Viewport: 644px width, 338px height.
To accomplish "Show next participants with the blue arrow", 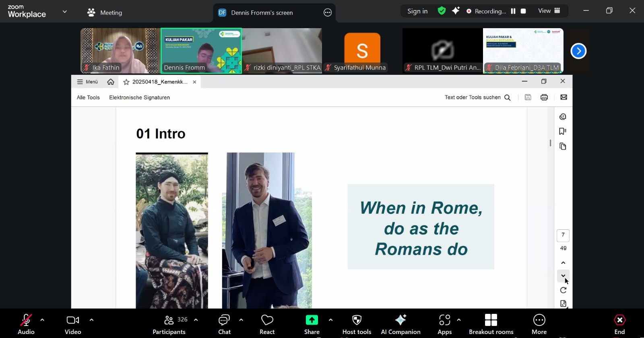I will tap(578, 51).
